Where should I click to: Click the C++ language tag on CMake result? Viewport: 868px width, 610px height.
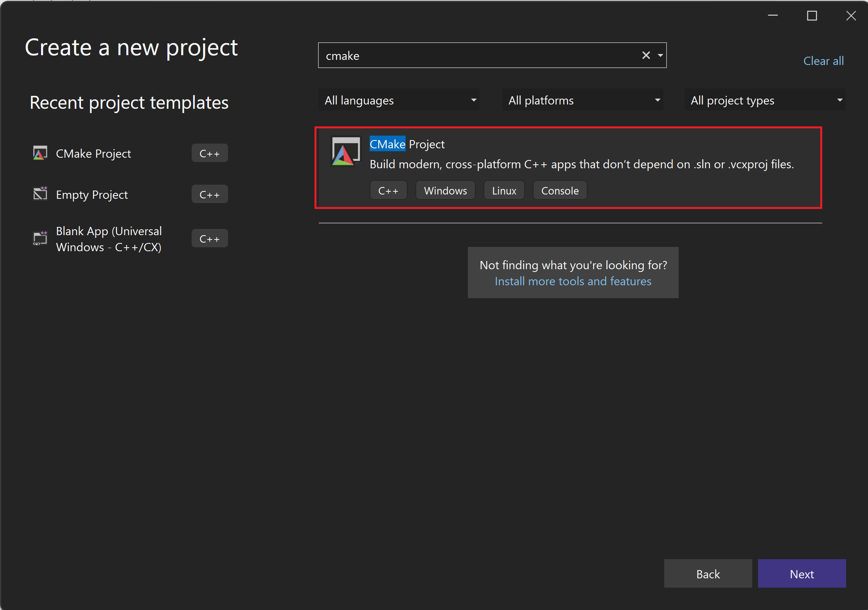(388, 191)
